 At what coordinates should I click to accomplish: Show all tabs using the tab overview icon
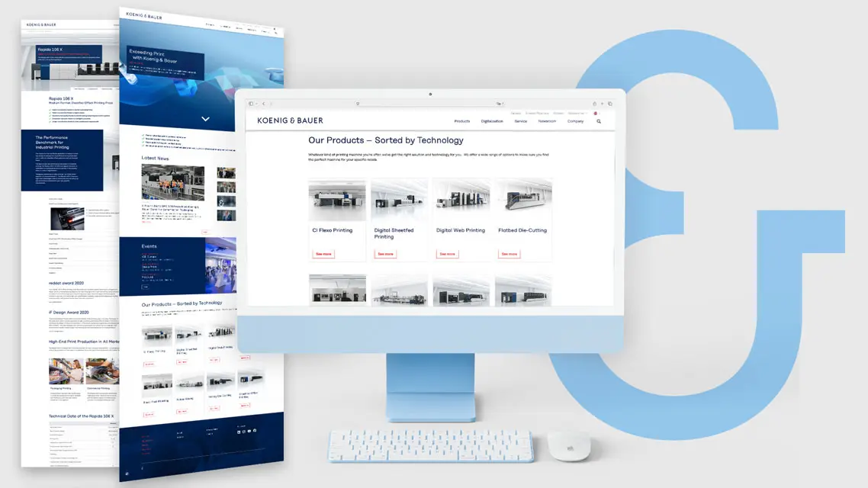[610, 103]
